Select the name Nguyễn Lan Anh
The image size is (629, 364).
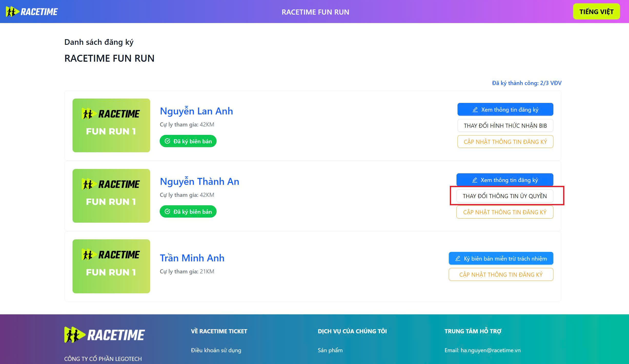coord(196,111)
